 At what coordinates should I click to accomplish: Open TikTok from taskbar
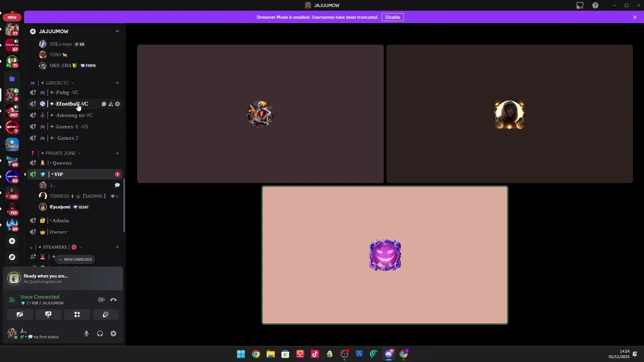[315, 354]
